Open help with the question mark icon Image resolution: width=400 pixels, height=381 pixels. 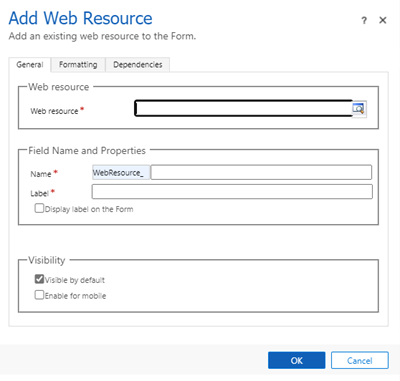(364, 21)
